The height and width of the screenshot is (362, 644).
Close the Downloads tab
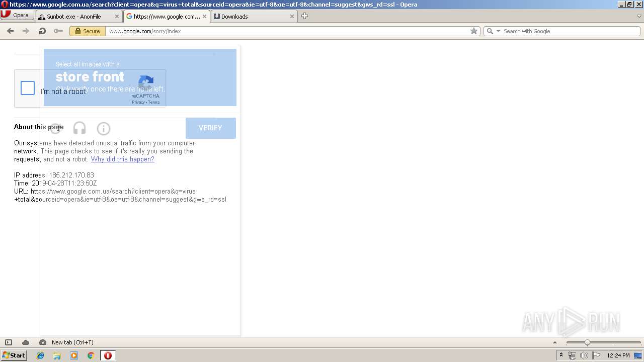(x=292, y=16)
